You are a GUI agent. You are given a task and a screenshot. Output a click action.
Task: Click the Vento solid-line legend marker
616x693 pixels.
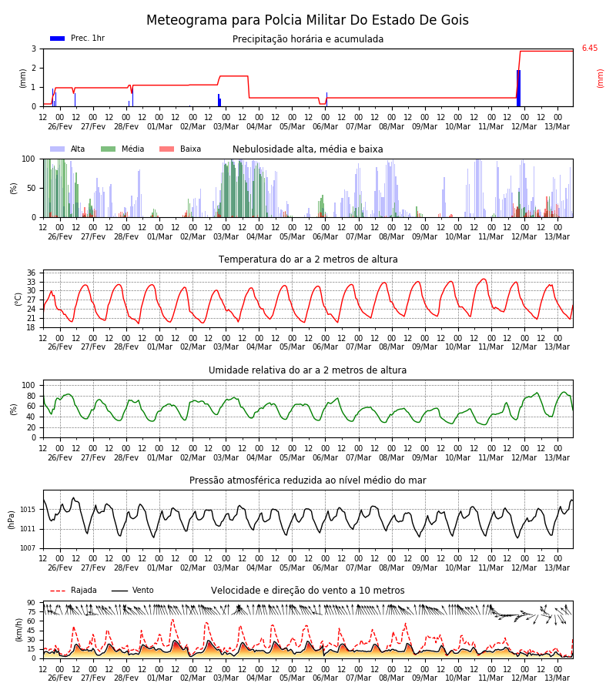pyautogui.click(x=119, y=591)
